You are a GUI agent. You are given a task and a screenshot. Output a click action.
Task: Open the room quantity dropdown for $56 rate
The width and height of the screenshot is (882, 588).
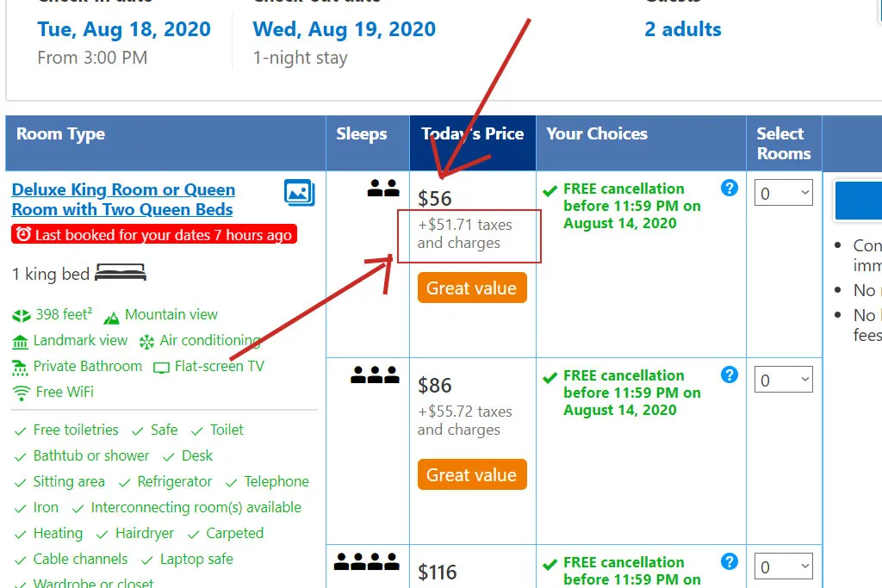[784, 193]
